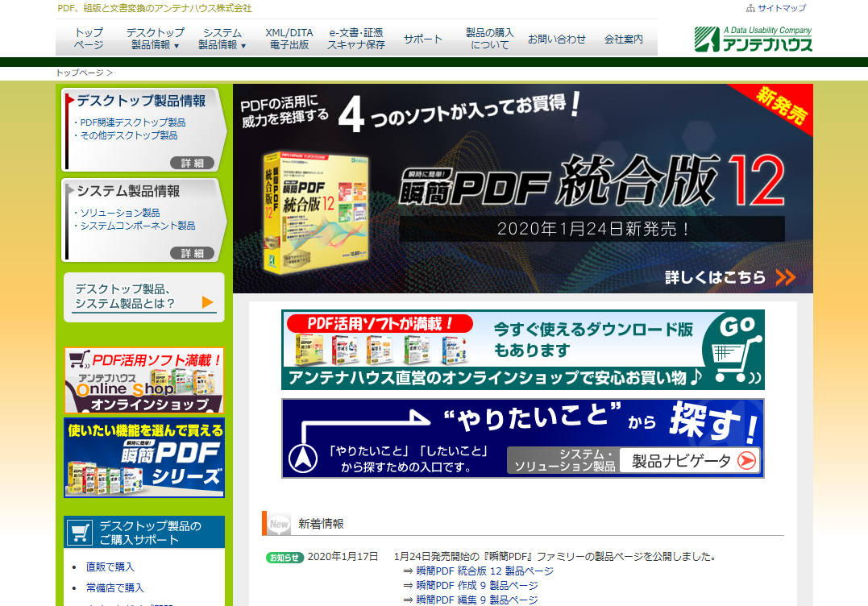Click the アンテナハウス company logo
Screen dimensions: 868x606
[x=753, y=39]
